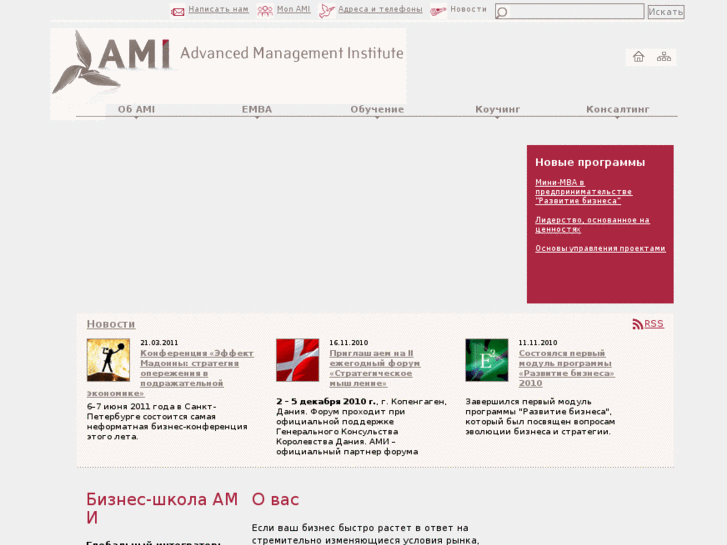Image resolution: width=727 pixels, height=545 pixels.
Task: Open the Консалтинг menu
Action: pos(618,109)
